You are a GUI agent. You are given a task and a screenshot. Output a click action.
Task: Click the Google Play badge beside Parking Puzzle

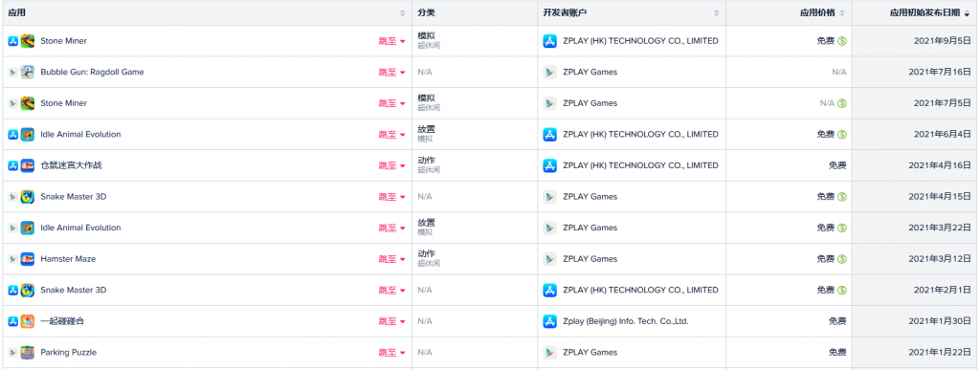coord(12,353)
